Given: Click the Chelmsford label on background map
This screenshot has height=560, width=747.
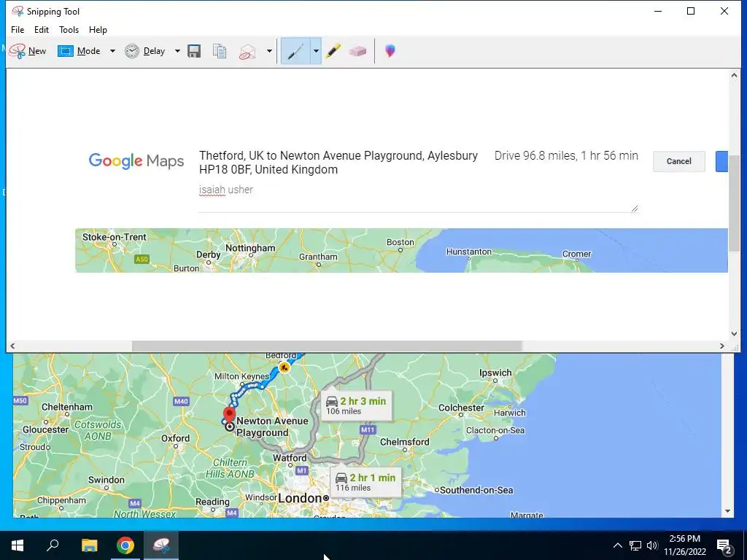Looking at the screenshot, I should click(x=404, y=442).
